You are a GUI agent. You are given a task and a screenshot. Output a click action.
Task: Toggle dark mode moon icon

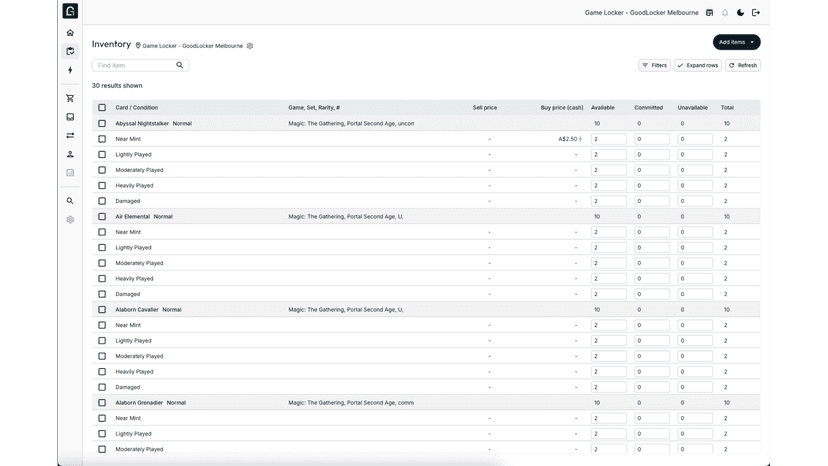pos(740,13)
